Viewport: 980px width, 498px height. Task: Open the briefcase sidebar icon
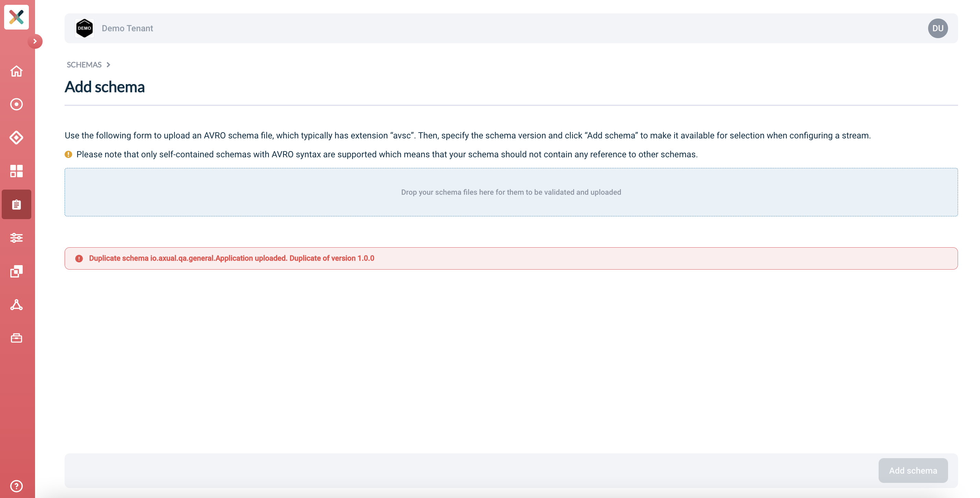pyautogui.click(x=16, y=338)
